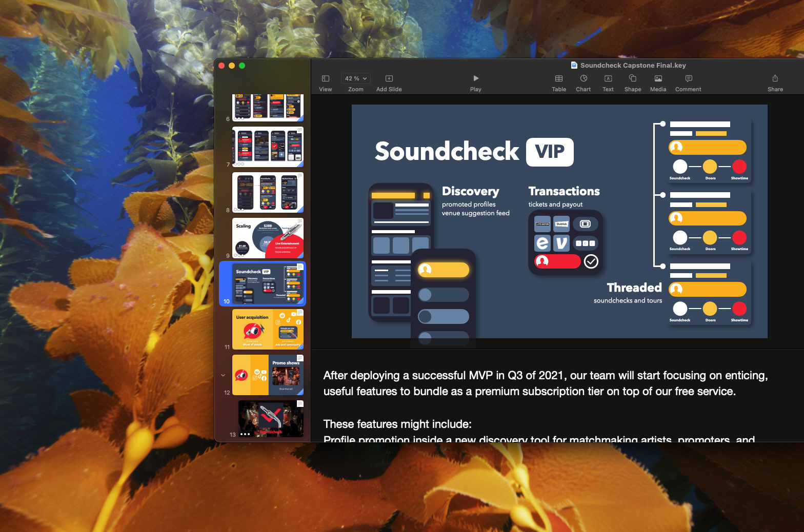Select the Venmo 'V' icon on slide
804x532 pixels.
click(561, 242)
